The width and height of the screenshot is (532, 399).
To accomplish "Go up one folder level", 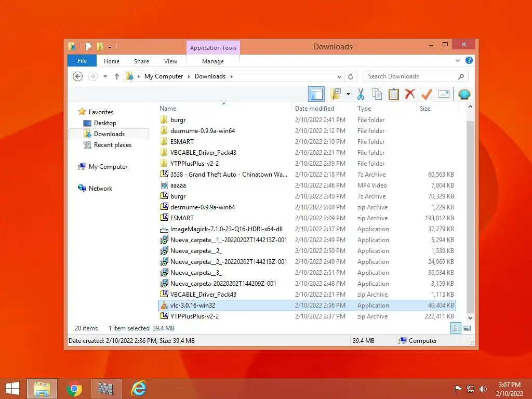I will click(117, 76).
